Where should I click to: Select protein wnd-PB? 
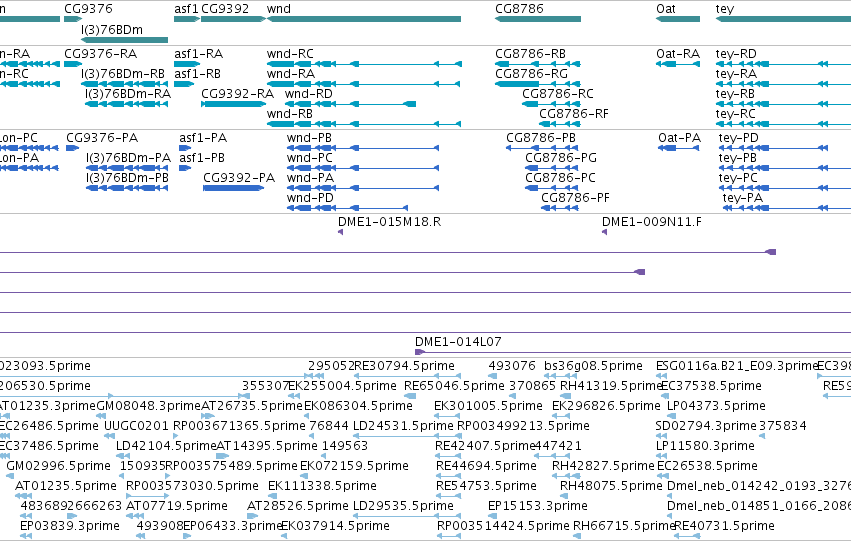pos(363,148)
